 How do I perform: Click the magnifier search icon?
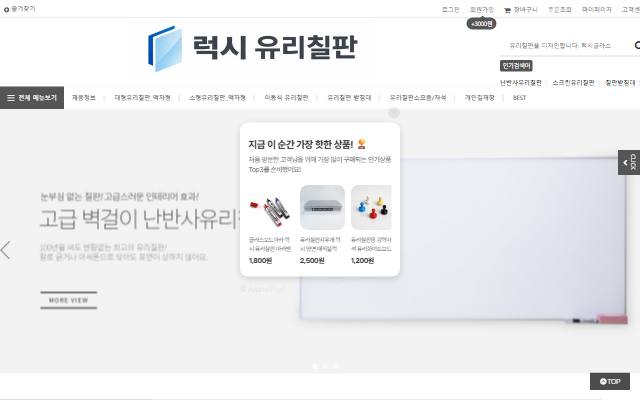click(637, 45)
